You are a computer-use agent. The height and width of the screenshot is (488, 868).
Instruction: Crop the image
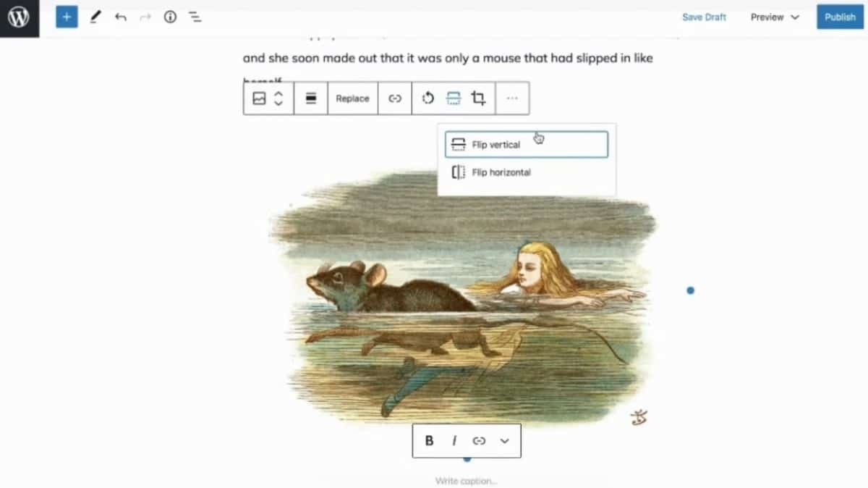point(478,98)
